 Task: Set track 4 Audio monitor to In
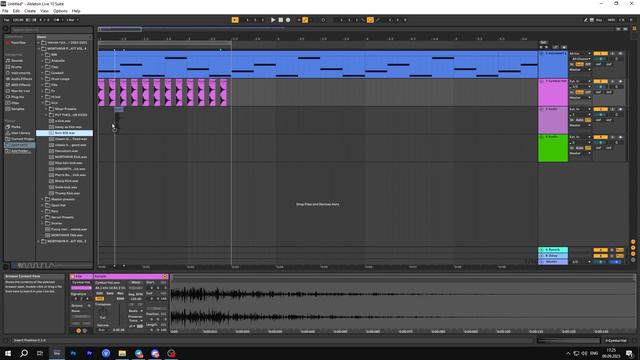tap(572, 148)
